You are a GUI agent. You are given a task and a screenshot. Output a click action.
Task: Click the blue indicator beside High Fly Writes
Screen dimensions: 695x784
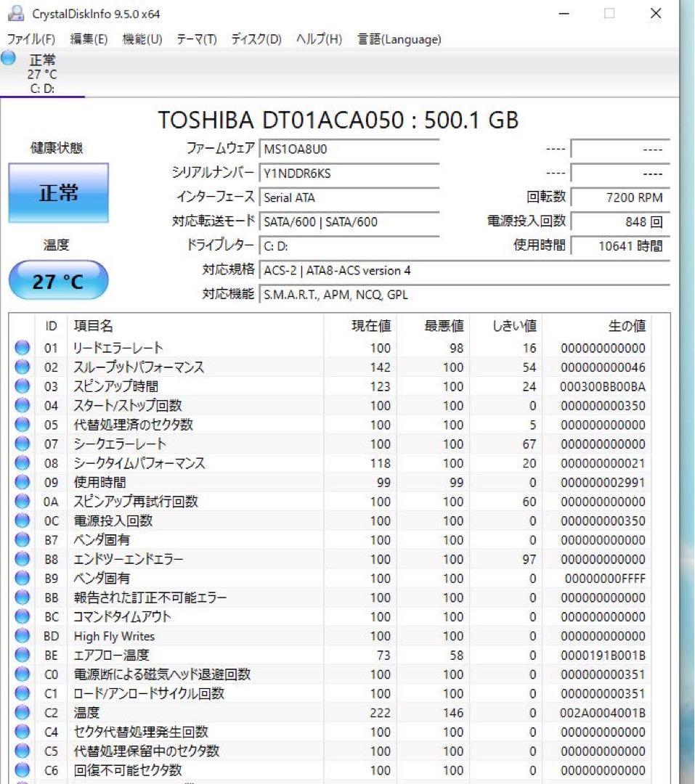21,636
